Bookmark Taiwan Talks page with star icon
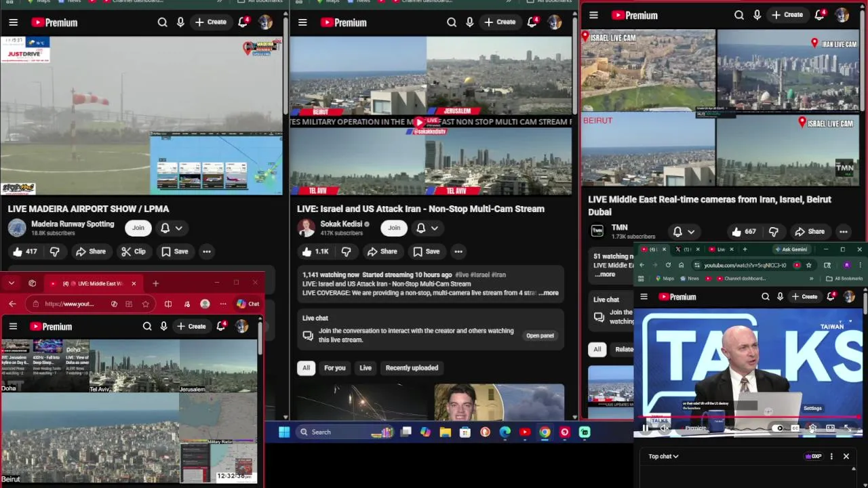 click(809, 265)
